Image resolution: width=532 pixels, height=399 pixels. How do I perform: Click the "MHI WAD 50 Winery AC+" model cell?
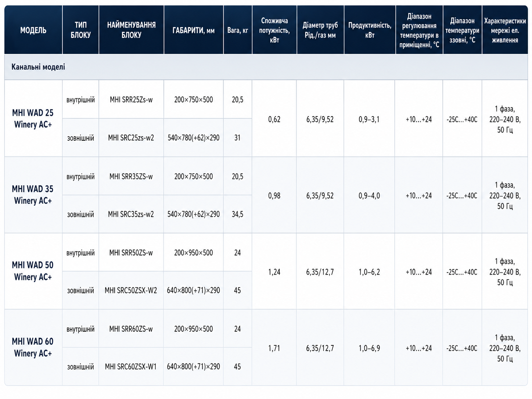point(33,271)
